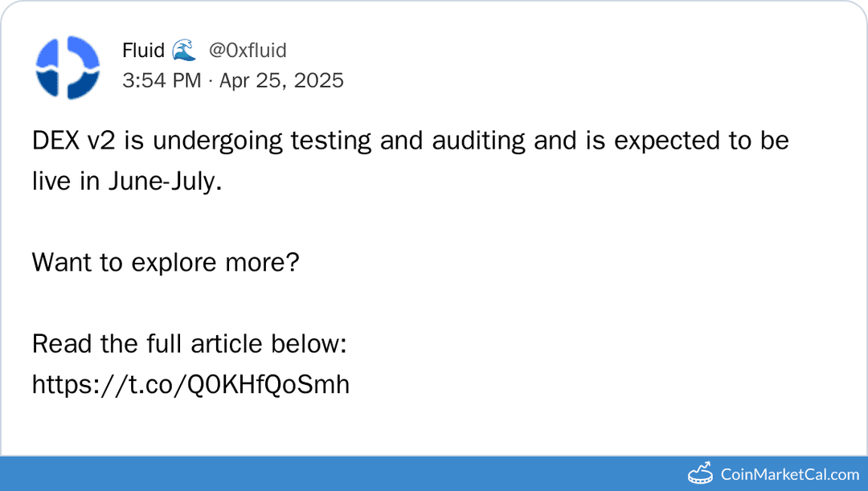The image size is (868, 491).
Task: Click "Read the full article below:" text
Action: (x=189, y=344)
